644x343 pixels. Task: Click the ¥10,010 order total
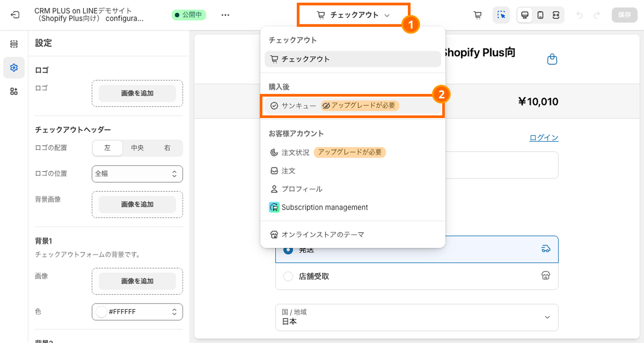click(x=538, y=101)
